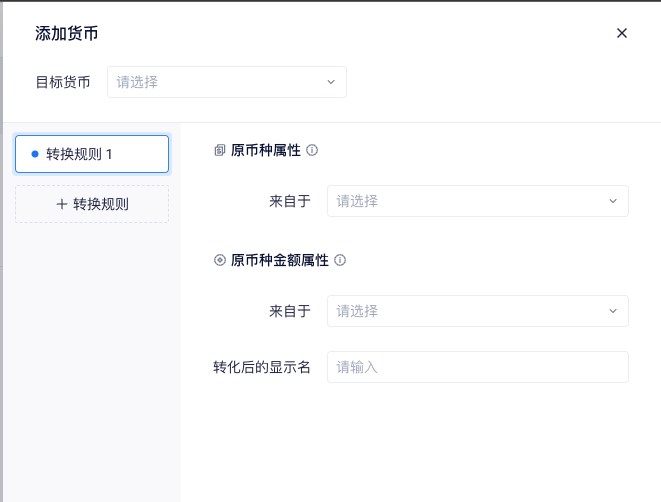
Task: Open 来自于 dropdown under 原币种金额属性
Action: [470, 311]
